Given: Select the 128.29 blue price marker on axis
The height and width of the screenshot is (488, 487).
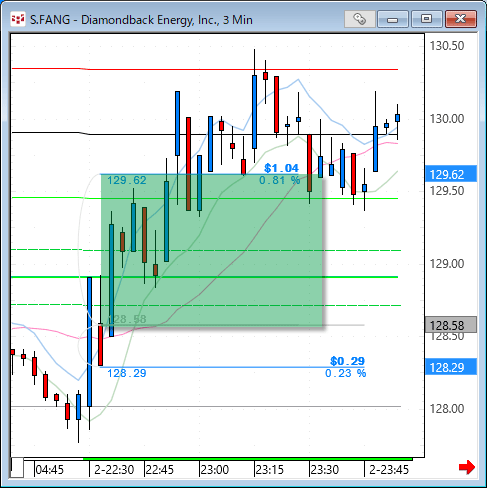Looking at the screenshot, I should point(451,367).
